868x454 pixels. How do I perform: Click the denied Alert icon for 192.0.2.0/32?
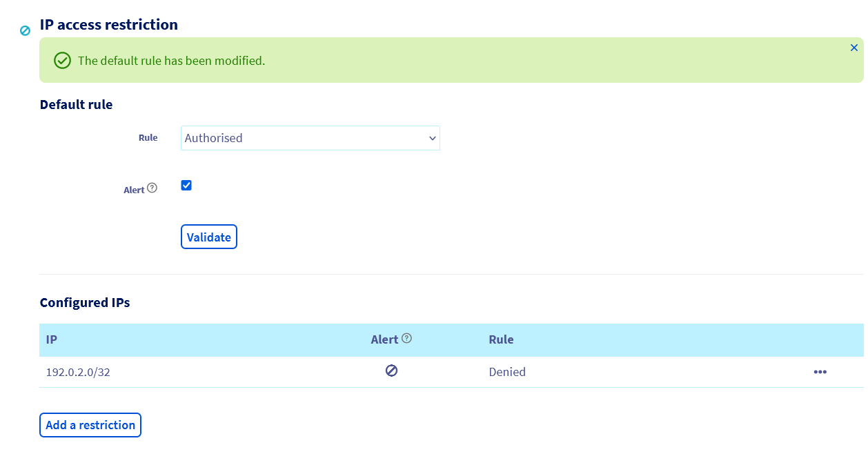click(x=391, y=371)
